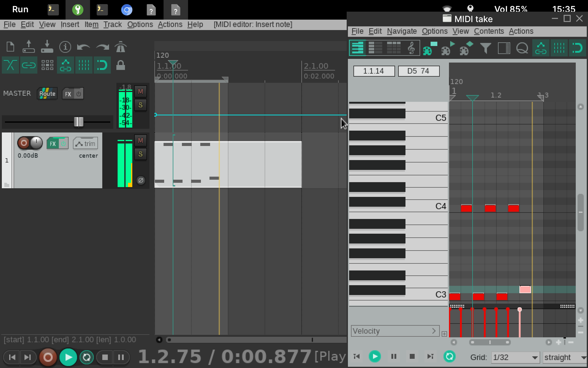The image size is (588, 368).
Task: Expand the Velocity lane expander
Action: [x=433, y=331]
